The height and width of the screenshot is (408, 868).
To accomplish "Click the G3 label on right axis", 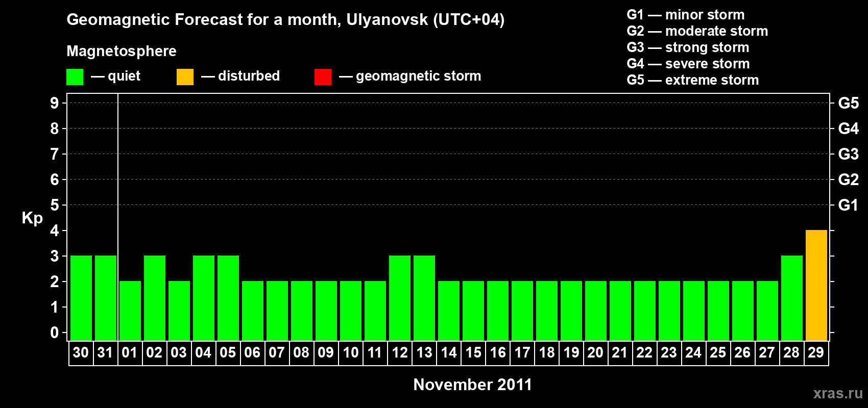I will click(849, 154).
